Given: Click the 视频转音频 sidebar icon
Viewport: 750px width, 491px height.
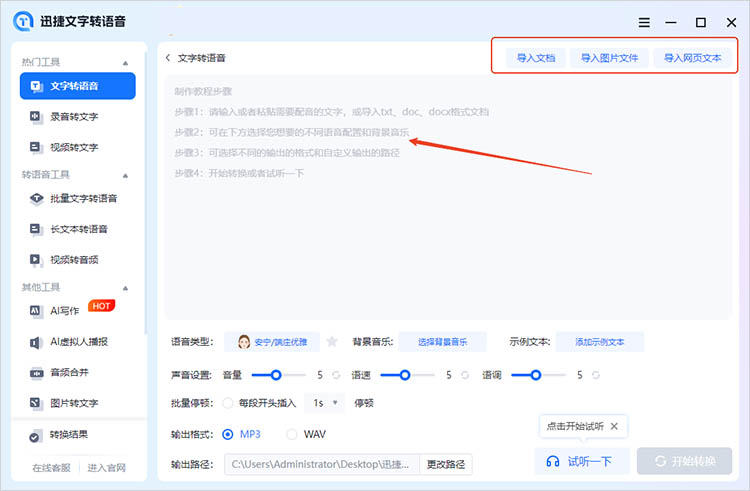Looking at the screenshot, I should 36,260.
